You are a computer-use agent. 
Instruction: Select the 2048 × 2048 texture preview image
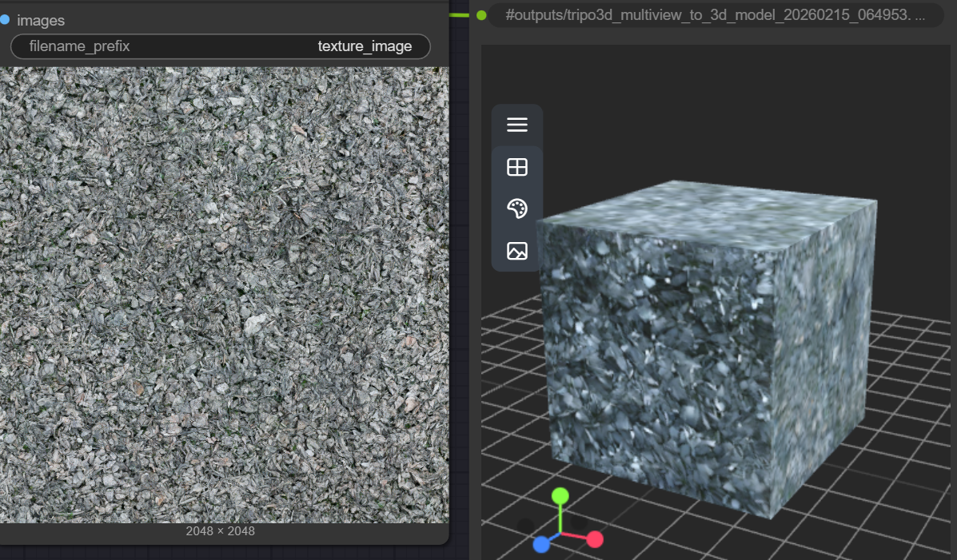click(224, 296)
